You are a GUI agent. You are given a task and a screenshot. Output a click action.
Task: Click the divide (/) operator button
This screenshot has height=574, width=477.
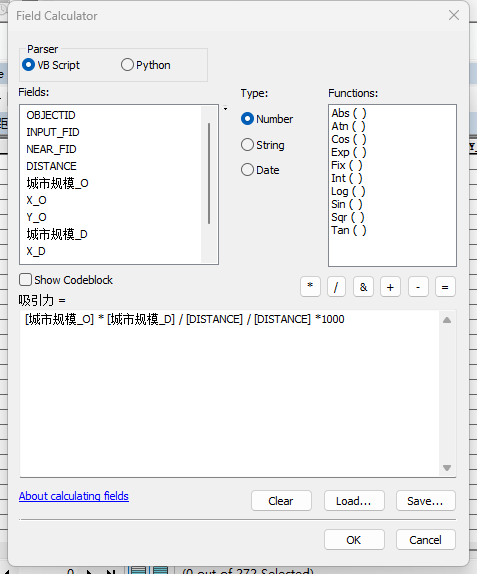click(x=336, y=287)
